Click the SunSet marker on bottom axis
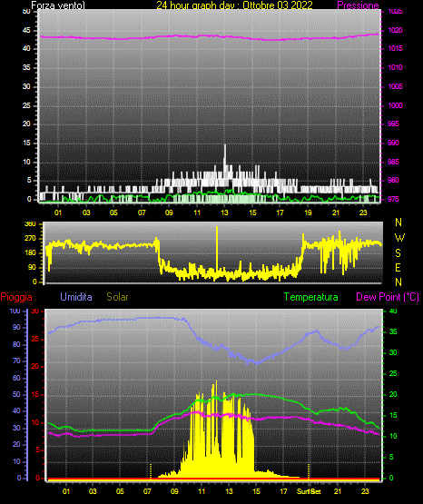 pyautogui.click(x=309, y=491)
